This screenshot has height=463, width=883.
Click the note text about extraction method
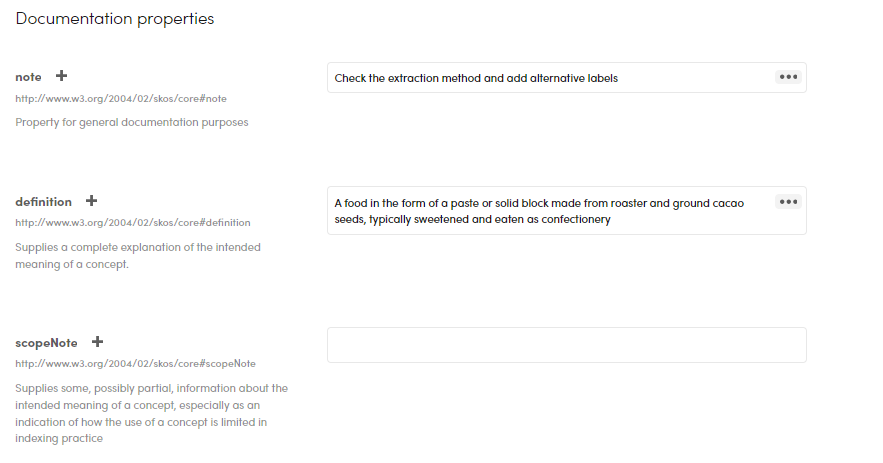coord(476,78)
